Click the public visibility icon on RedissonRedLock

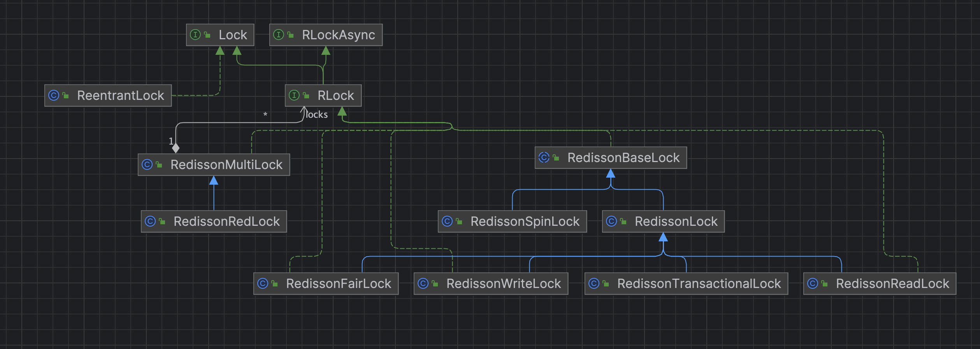pos(162,222)
